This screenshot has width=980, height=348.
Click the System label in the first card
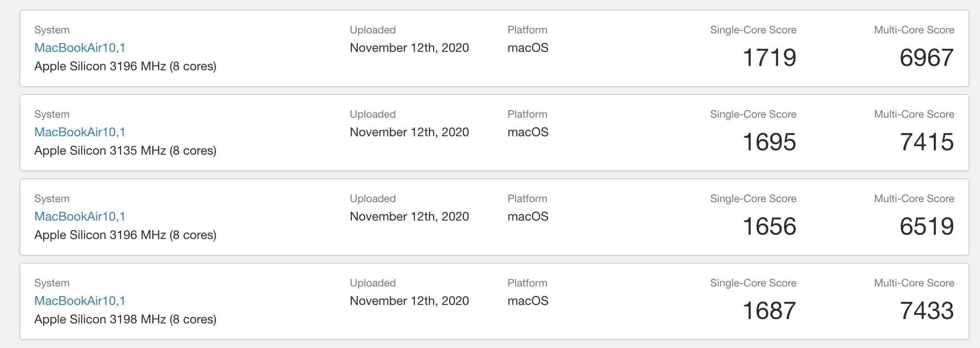[52, 30]
